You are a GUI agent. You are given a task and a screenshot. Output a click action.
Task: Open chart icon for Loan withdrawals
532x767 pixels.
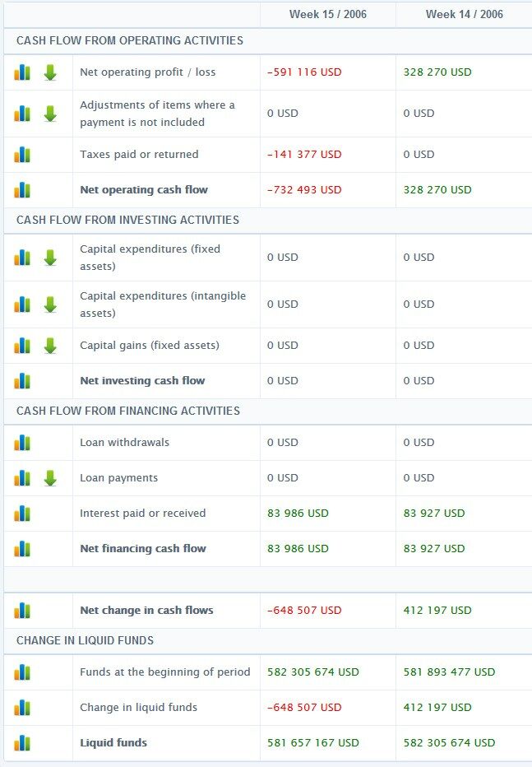[x=22, y=443]
